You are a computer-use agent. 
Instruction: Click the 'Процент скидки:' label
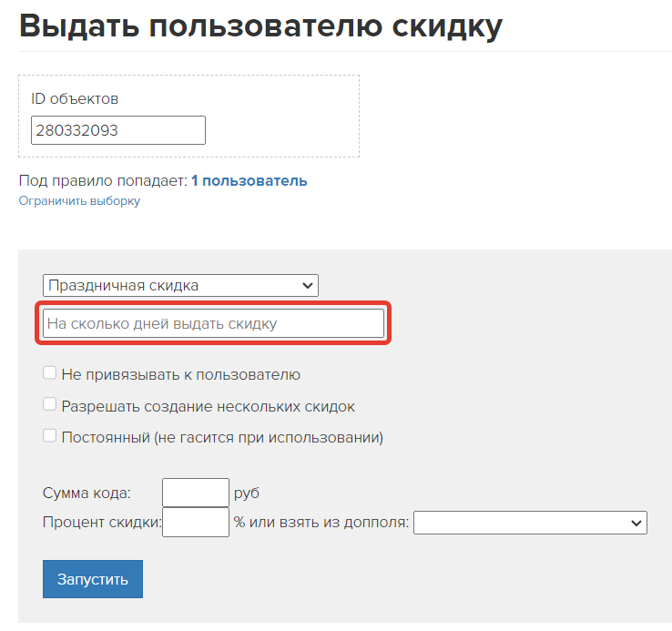click(102, 523)
